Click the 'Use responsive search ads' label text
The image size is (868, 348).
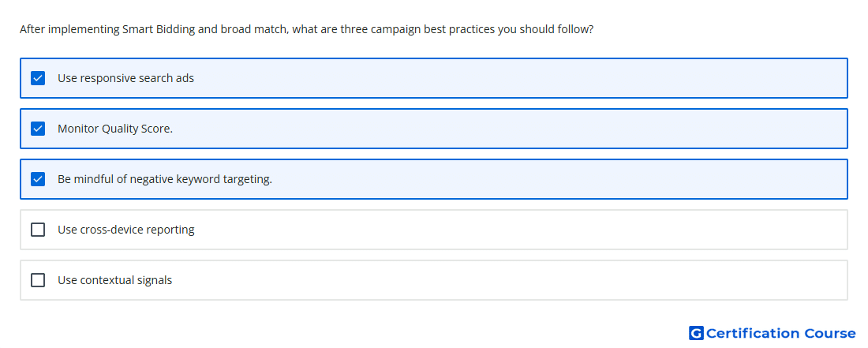[125, 78]
